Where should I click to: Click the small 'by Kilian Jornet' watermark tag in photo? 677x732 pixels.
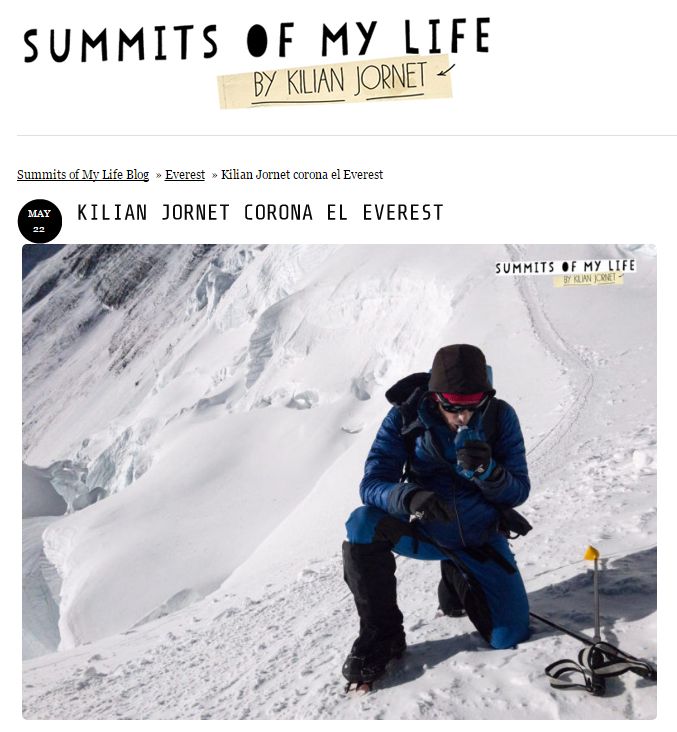click(588, 279)
